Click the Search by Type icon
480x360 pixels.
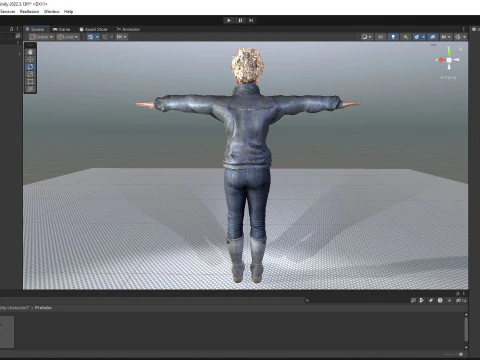coord(422,300)
